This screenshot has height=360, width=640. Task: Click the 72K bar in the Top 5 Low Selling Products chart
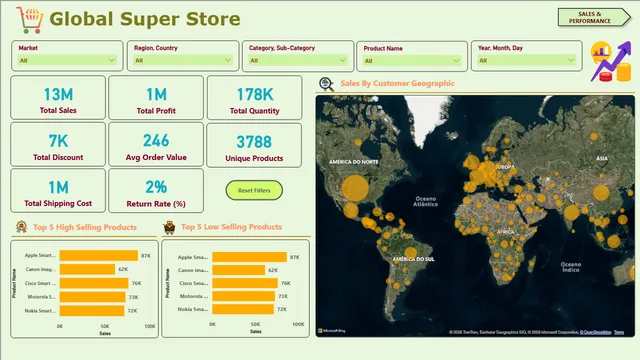[x=243, y=309]
